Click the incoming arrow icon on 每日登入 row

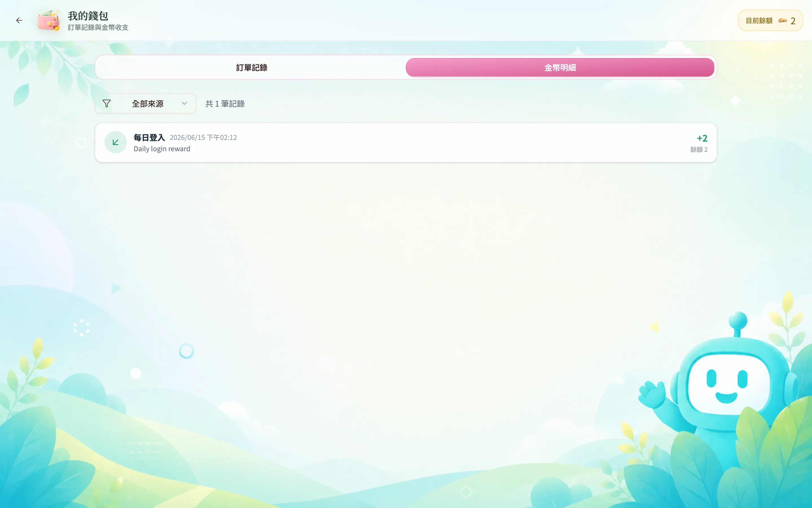pos(115,142)
